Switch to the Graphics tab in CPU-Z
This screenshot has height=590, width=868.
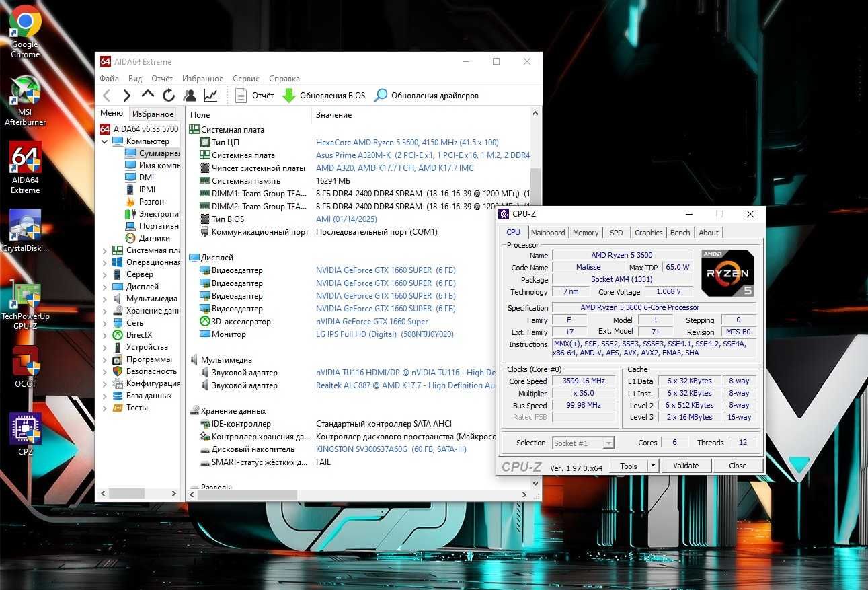click(648, 233)
